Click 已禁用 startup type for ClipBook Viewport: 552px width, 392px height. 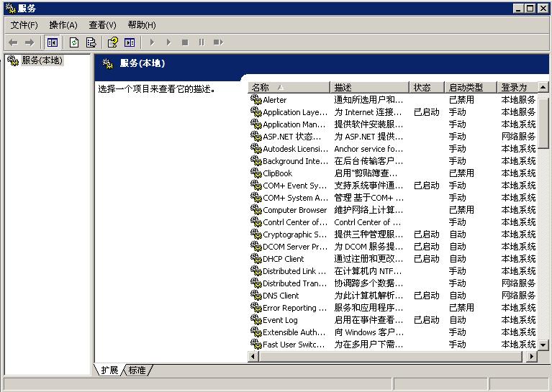(x=461, y=173)
